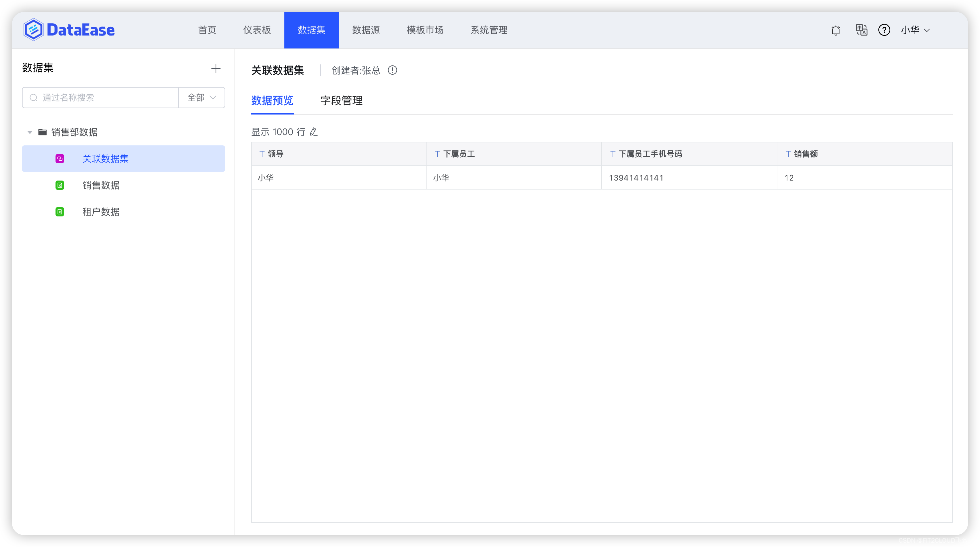Click the info icon beside 创建者:张总
Image resolution: width=980 pixels, height=547 pixels.
pyautogui.click(x=392, y=70)
